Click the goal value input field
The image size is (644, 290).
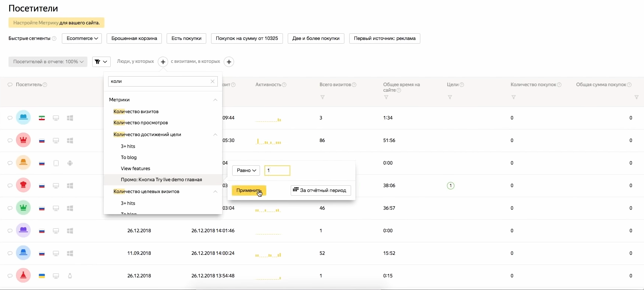(x=277, y=171)
